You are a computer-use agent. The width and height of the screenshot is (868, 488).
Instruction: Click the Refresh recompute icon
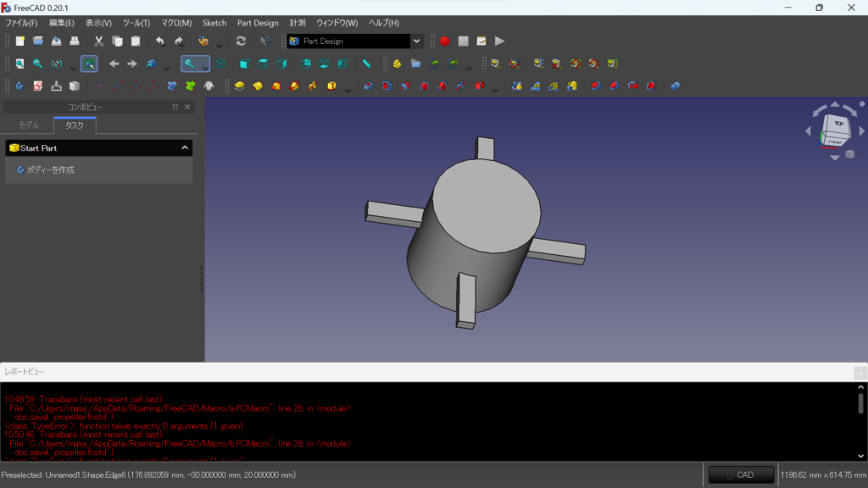click(241, 41)
